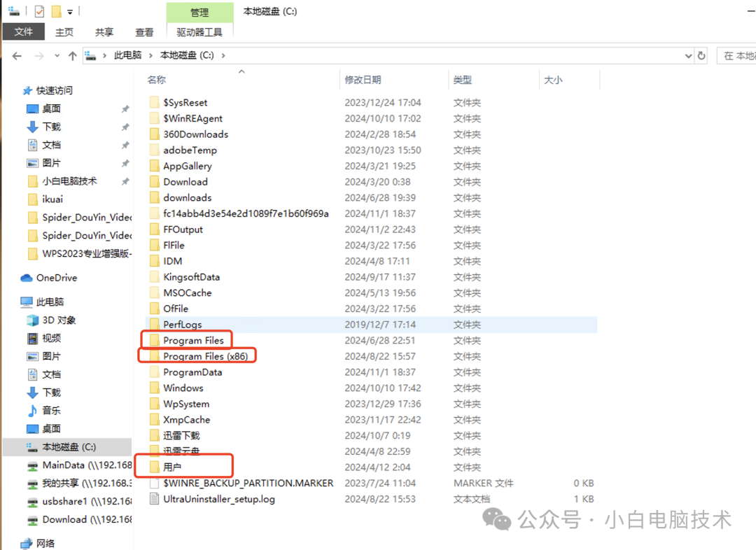Go up one folder level arrow
This screenshot has height=550, width=756.
(x=72, y=56)
